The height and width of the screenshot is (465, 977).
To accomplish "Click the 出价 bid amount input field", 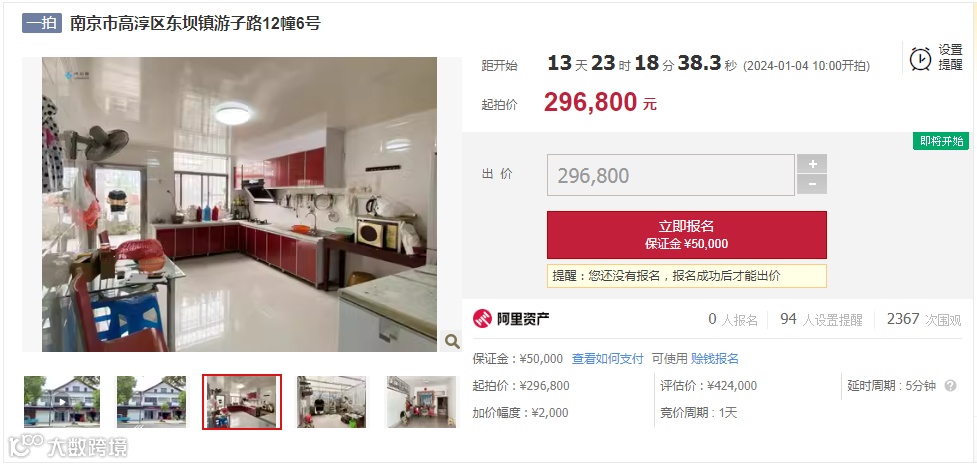I will click(x=670, y=175).
